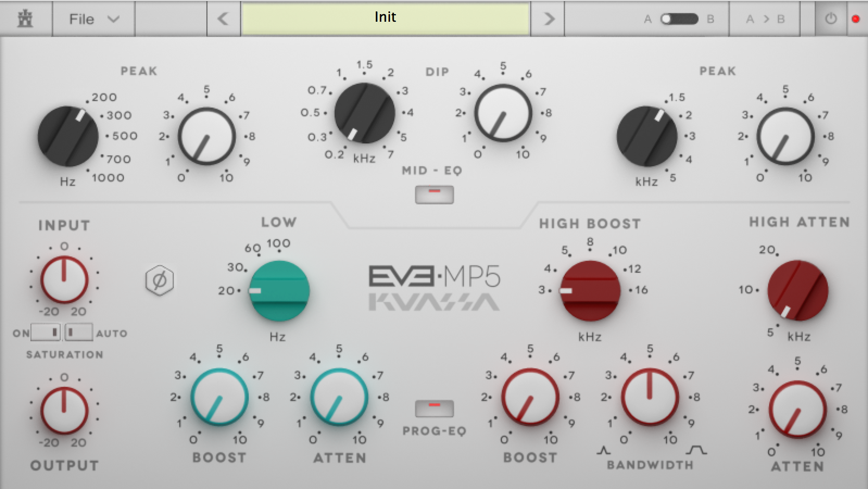
Task: Click the HIGH BOOST frequency selector knob
Action: tap(590, 291)
